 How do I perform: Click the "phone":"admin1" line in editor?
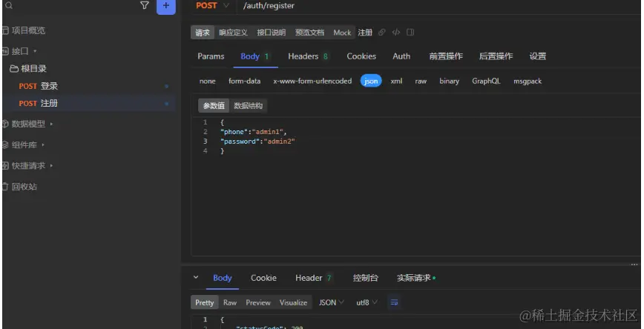coord(254,132)
